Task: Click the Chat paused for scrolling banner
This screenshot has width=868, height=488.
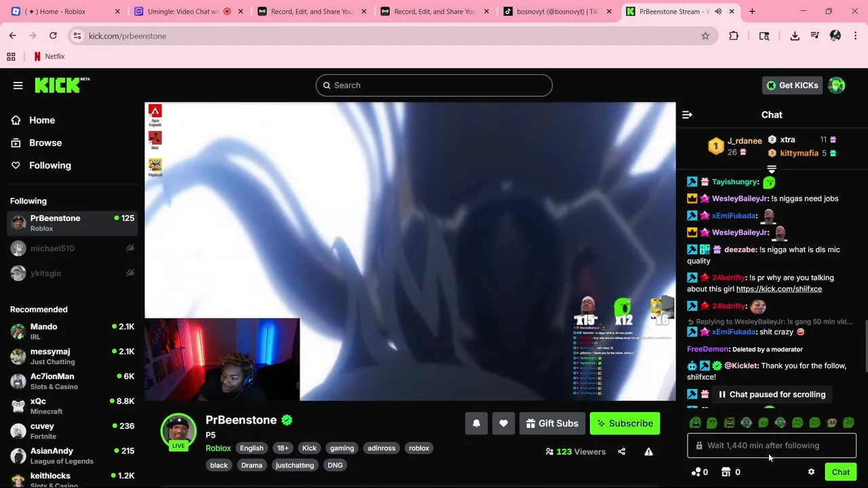Action: [772, 394]
